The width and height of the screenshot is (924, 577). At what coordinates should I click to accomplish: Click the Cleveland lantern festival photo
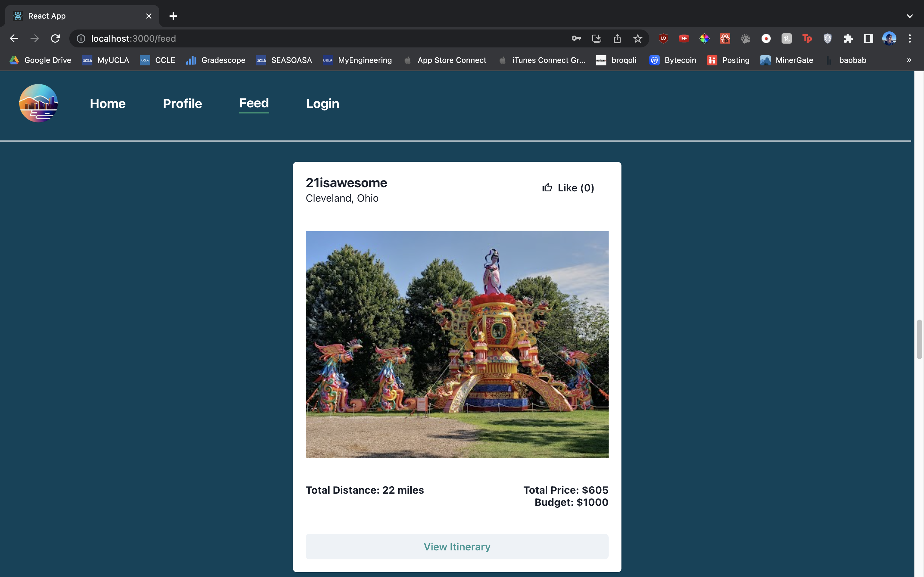tap(457, 344)
